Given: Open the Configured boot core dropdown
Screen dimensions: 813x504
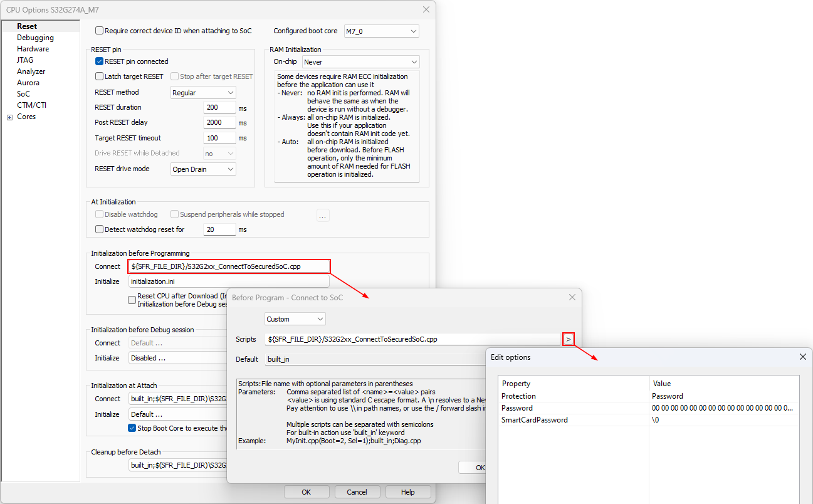Looking at the screenshot, I should click(x=381, y=31).
